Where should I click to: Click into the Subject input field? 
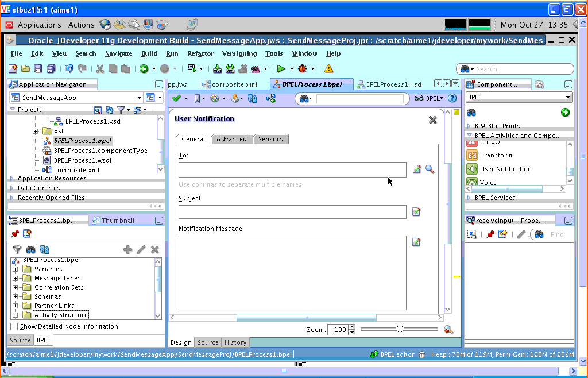pos(292,212)
